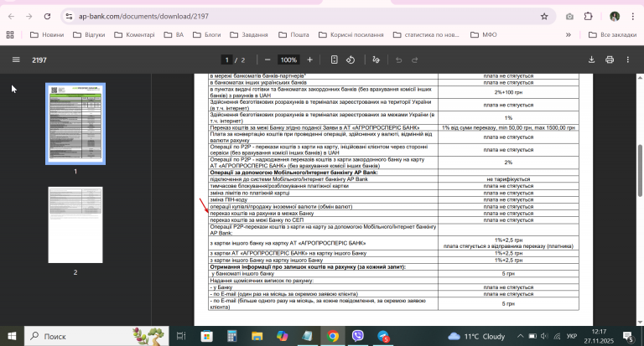The image size is (644, 346).
Task: Open the apps grid in bookmarks bar
Action: click(x=10, y=35)
